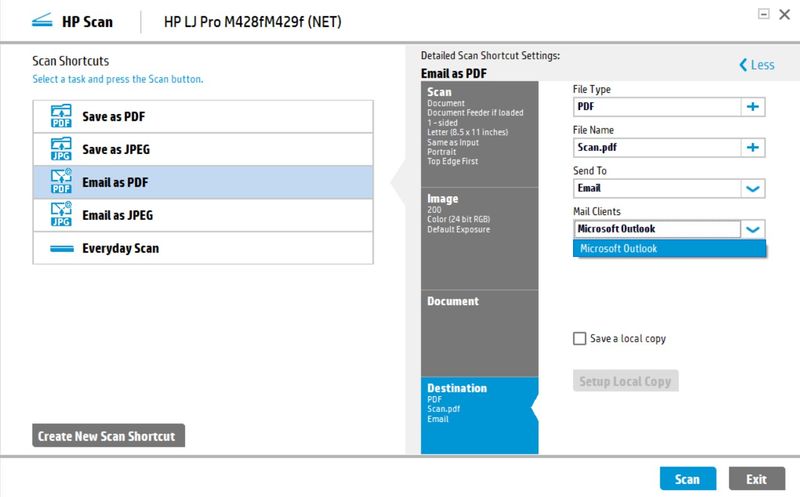
Task: Click the HP Scan scanner logo icon
Action: coord(42,21)
